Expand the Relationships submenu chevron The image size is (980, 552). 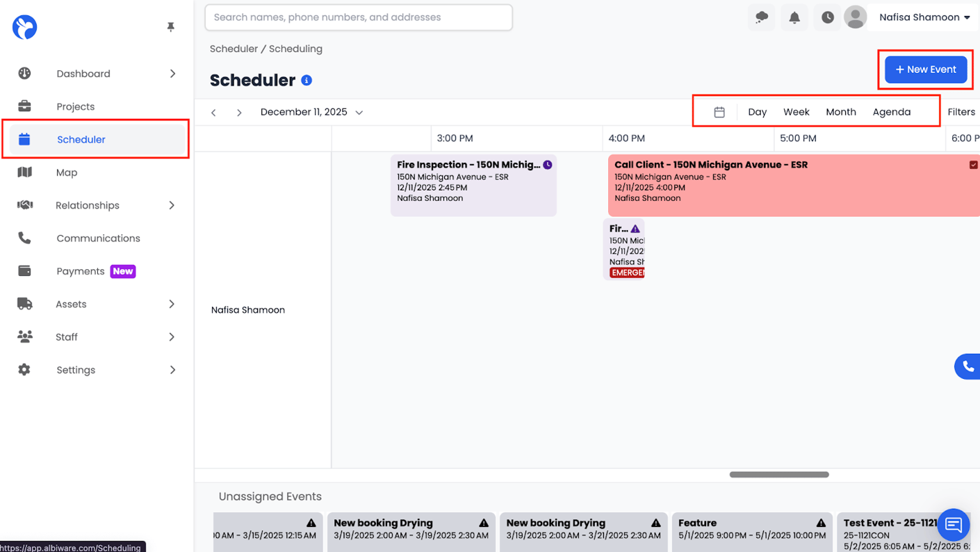point(172,205)
